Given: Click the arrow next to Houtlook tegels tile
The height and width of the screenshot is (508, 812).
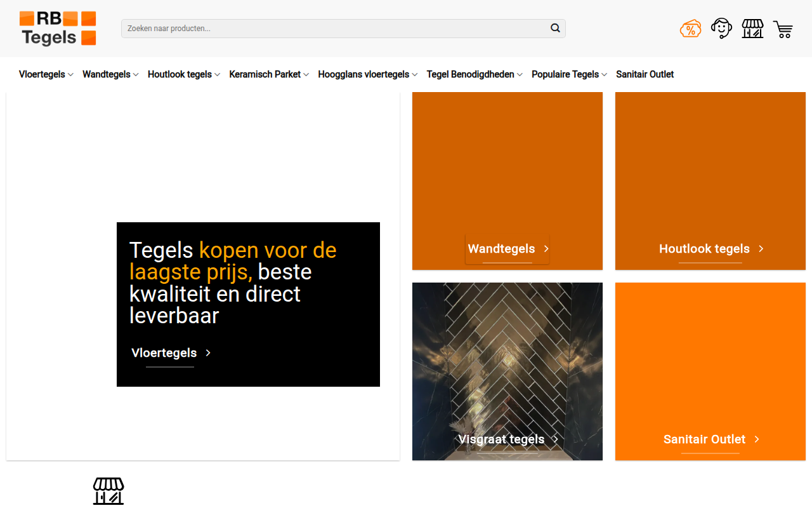Looking at the screenshot, I should click(x=761, y=249).
